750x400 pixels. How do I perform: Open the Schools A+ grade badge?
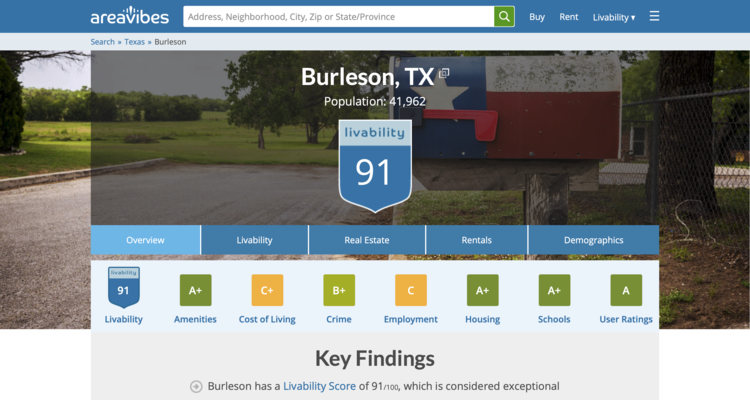(x=554, y=290)
